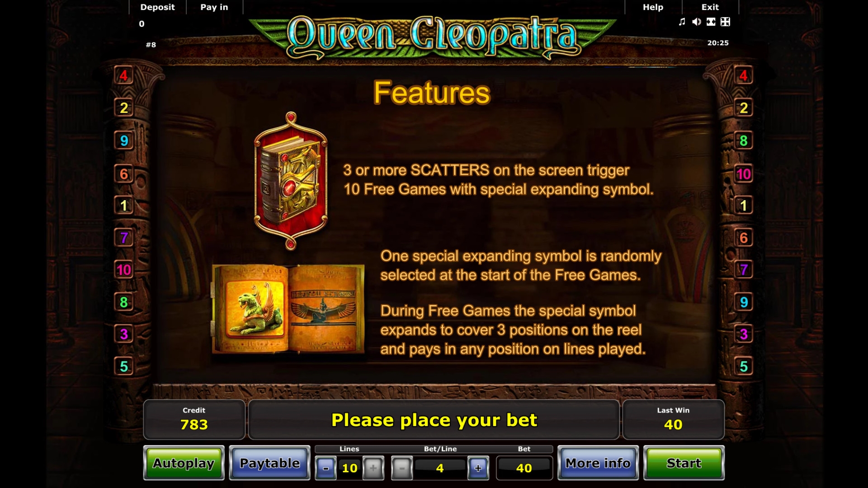Image resolution: width=868 pixels, height=488 pixels.
Task: Start Autoplay
Action: tap(184, 463)
